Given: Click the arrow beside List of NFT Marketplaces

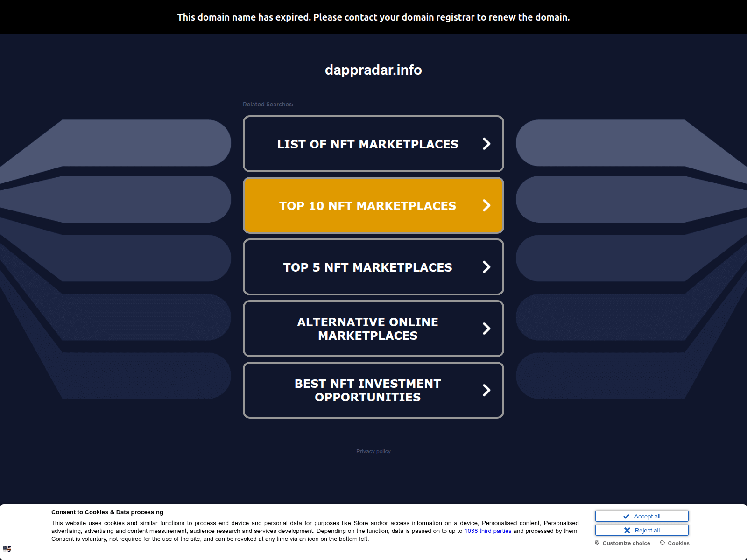Looking at the screenshot, I should coord(486,144).
